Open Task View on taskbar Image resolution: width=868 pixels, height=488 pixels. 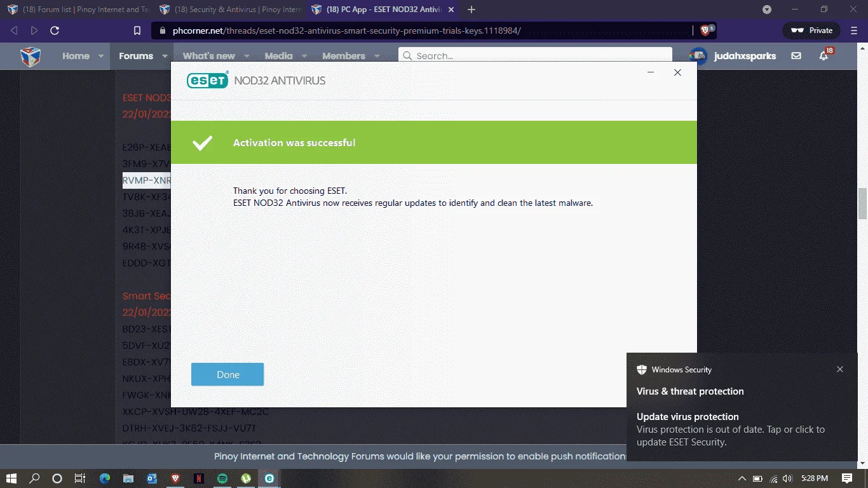[79, 478]
